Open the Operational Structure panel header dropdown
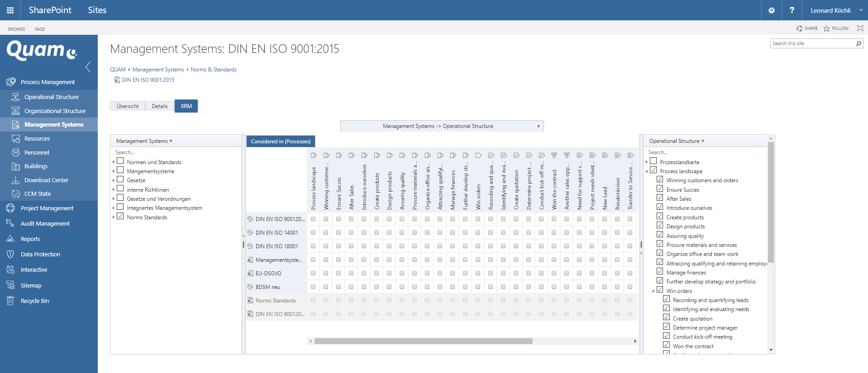The width and height of the screenshot is (868, 373). pyautogui.click(x=677, y=141)
